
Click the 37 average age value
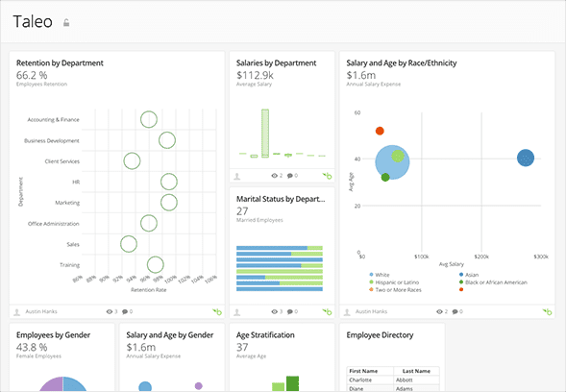(x=242, y=347)
